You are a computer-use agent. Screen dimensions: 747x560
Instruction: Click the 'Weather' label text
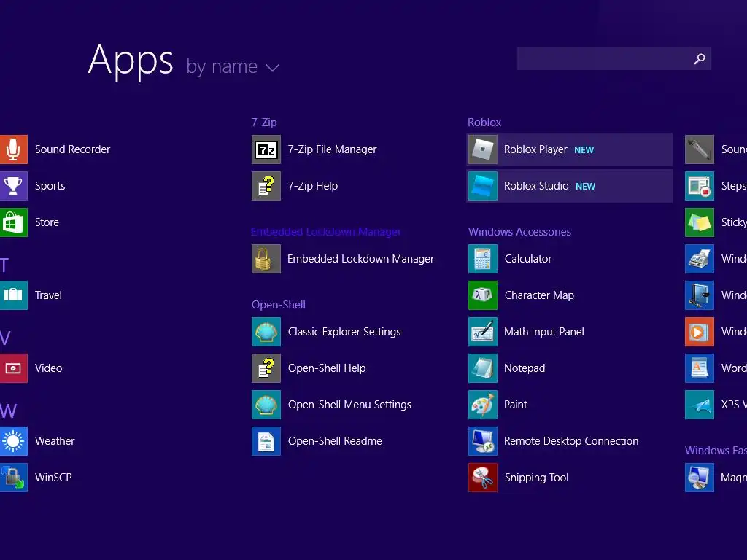coord(55,441)
